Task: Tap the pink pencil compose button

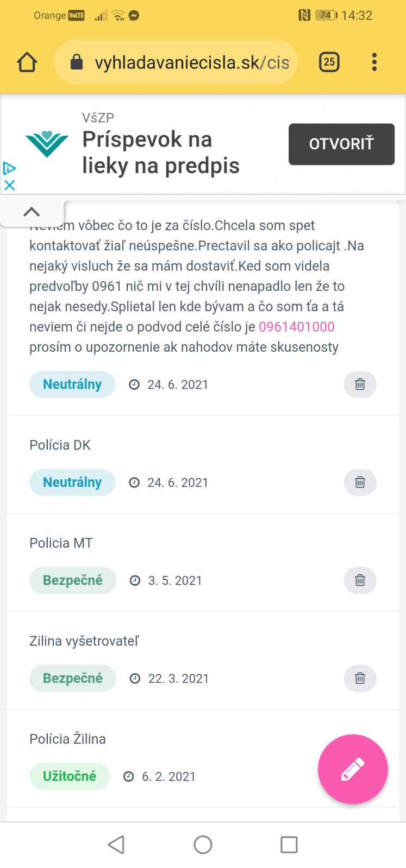Action: point(353,769)
